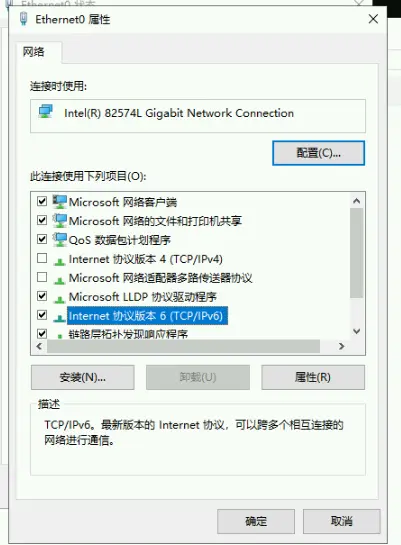Enable the Internet 协议版本 4 checkbox
This screenshot has height=545, width=401.
tap(42, 258)
